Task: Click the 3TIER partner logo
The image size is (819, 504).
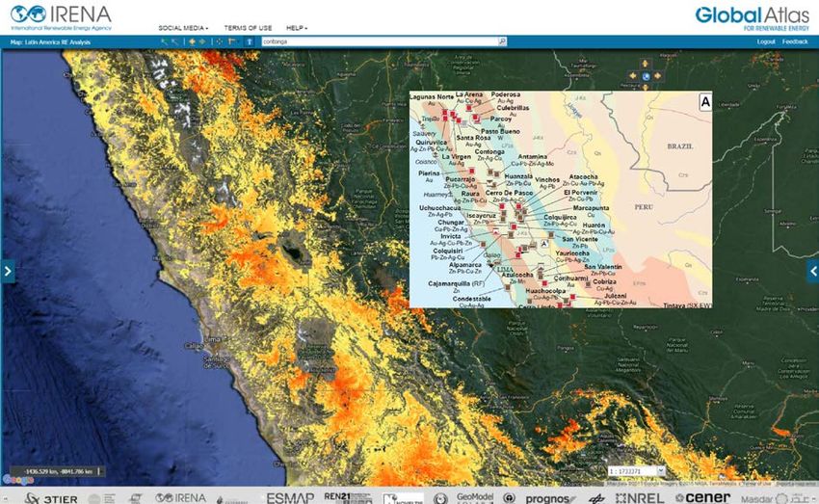Action: 51,499
